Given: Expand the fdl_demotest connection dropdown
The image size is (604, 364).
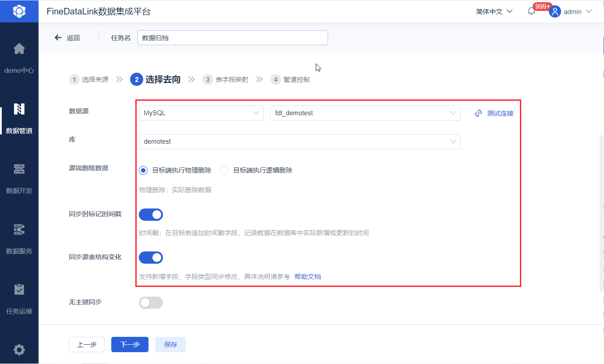Looking at the screenshot, I should coord(365,113).
